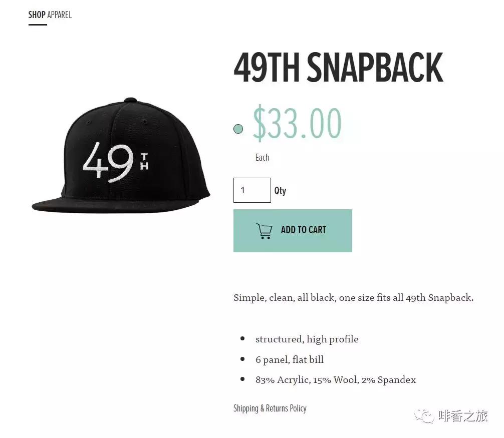Click the Qty label
The height and width of the screenshot is (438, 504).
coord(280,191)
